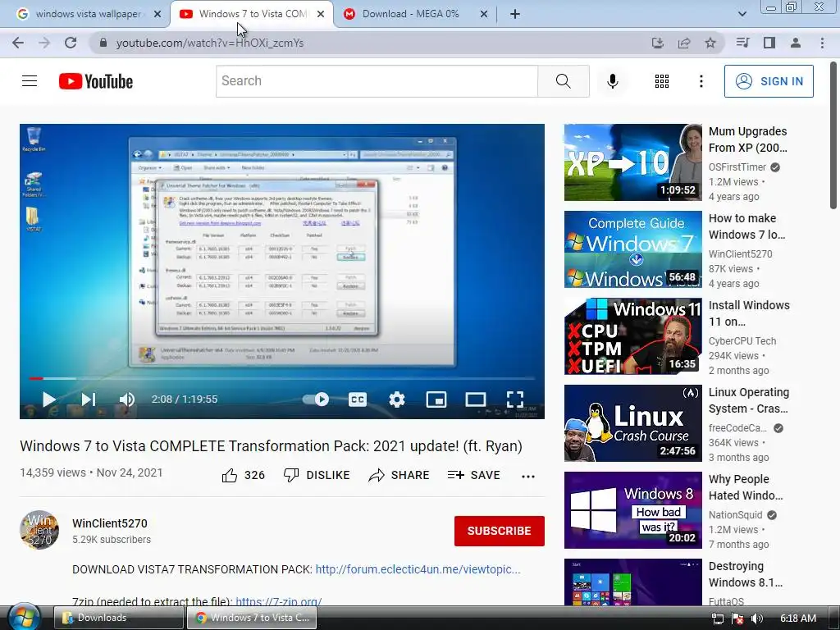
Task: Open player settings gear
Action: 397,399
